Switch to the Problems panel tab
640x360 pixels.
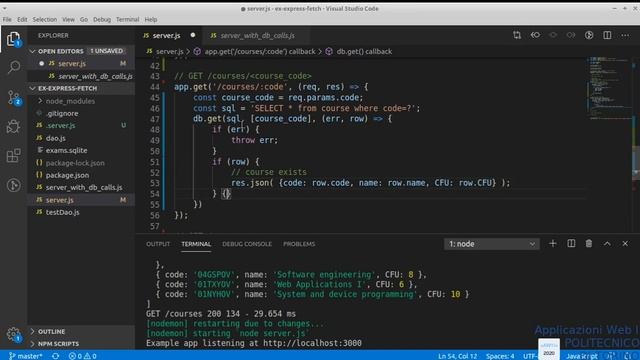click(299, 244)
